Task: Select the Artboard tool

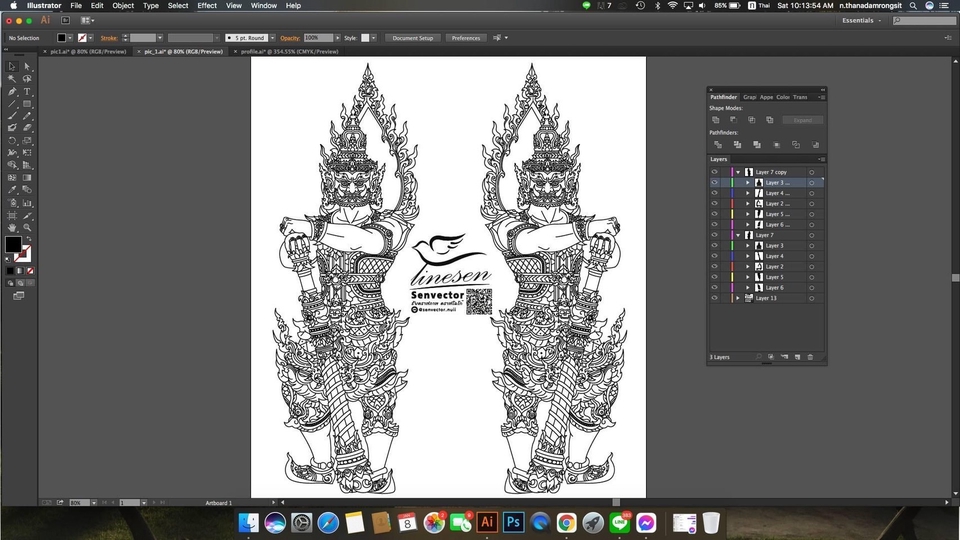Action: coord(12,216)
